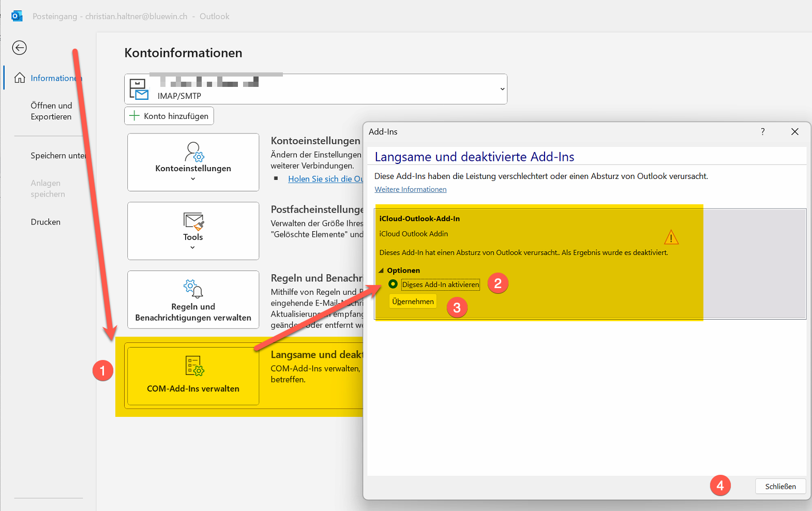The image size is (812, 511).
Task: Click the Regeln gear-and-bell icon
Action: tap(193, 289)
